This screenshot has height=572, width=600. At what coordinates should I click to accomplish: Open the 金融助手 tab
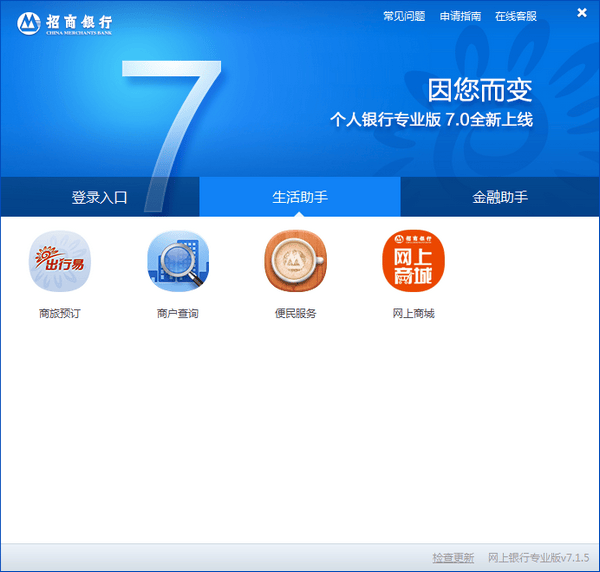click(x=500, y=197)
